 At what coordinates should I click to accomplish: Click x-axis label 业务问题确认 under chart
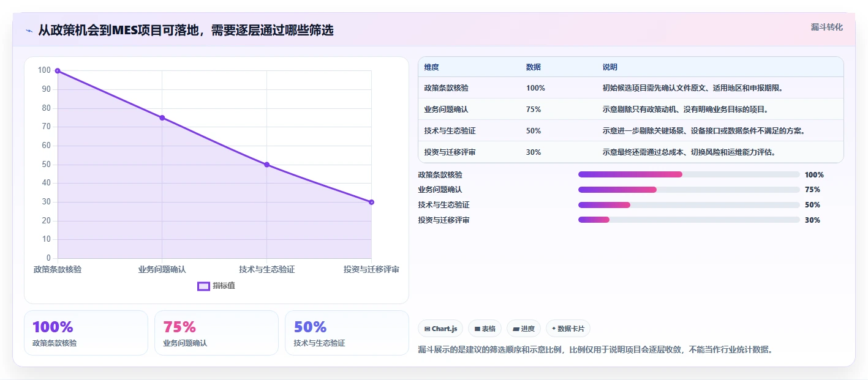click(162, 269)
